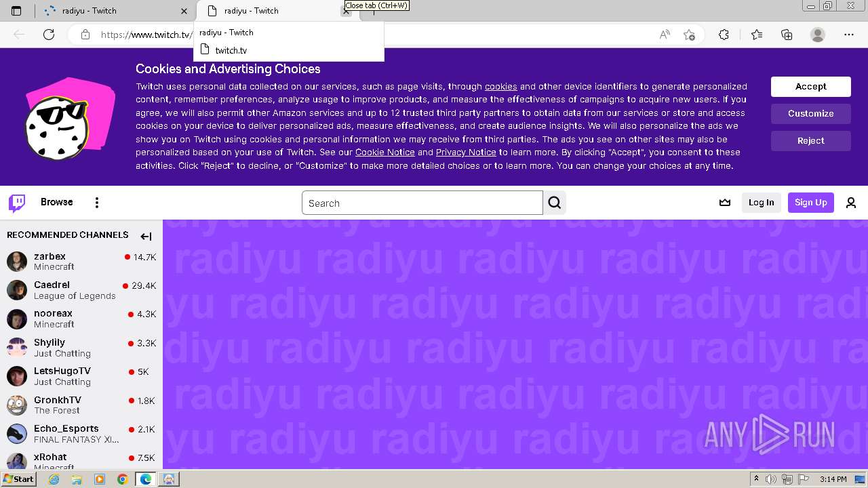Screen dimensions: 868x488
Task: Open Caedrel channel avatar
Action: [x=17, y=290]
